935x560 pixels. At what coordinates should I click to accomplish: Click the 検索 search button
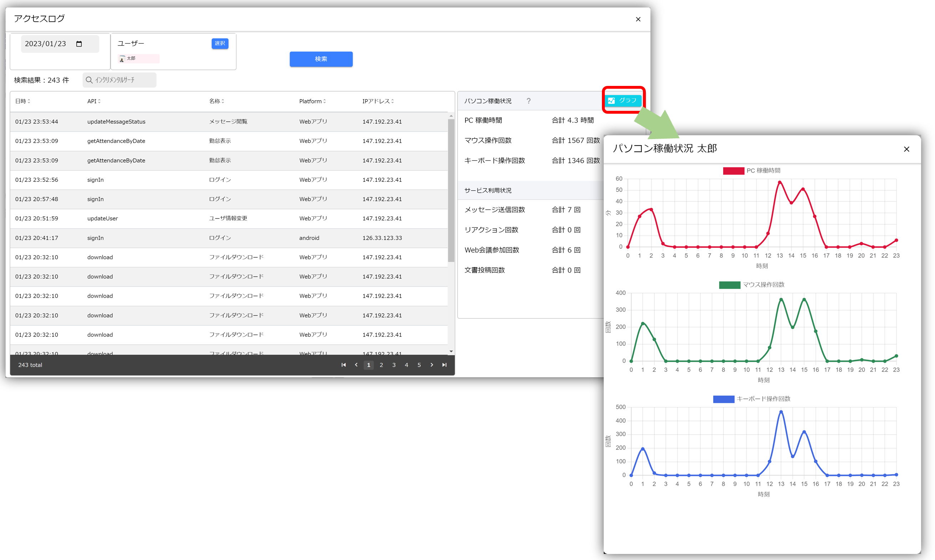(321, 59)
